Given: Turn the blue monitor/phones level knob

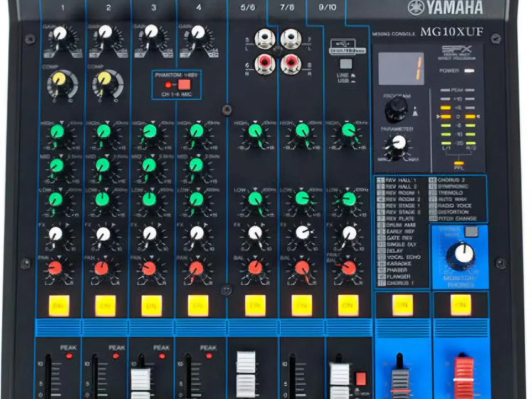Looking at the screenshot, I should tap(461, 255).
